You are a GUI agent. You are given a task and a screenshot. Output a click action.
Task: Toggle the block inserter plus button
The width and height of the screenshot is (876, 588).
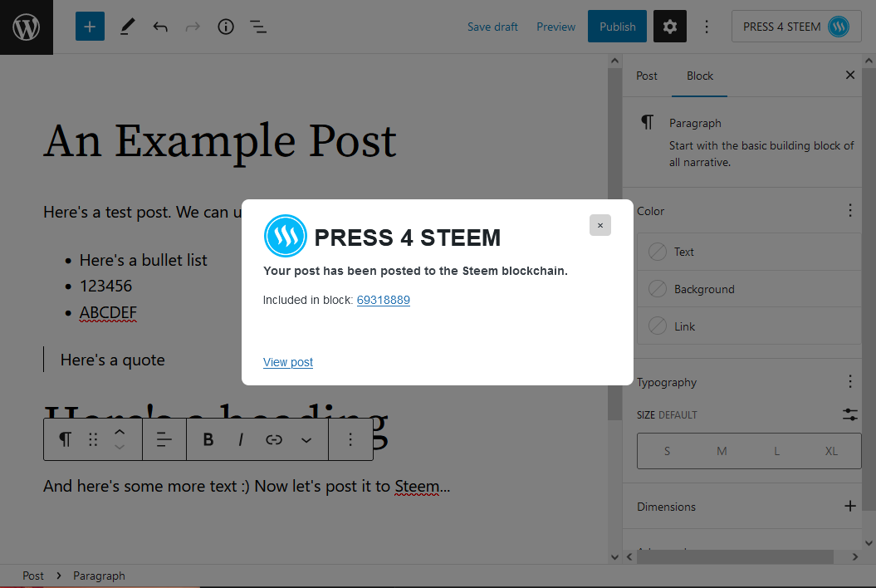tap(90, 27)
